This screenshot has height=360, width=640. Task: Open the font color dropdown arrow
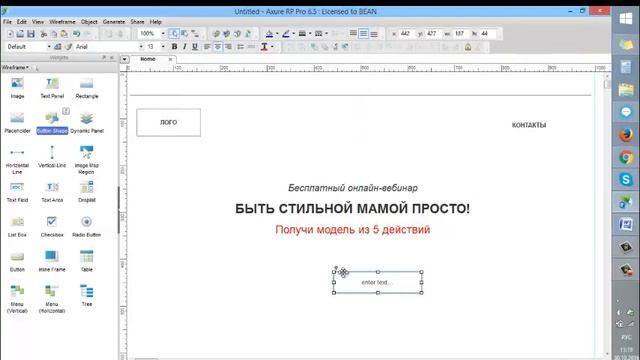[x=272, y=47]
